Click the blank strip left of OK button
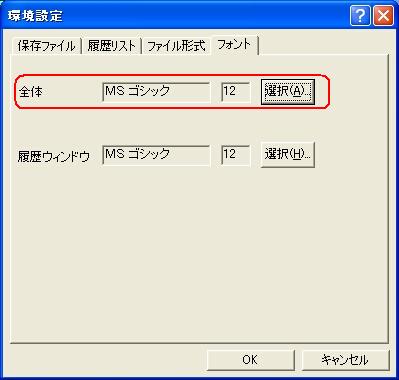Viewport: 399px width, 380px height. point(108,360)
